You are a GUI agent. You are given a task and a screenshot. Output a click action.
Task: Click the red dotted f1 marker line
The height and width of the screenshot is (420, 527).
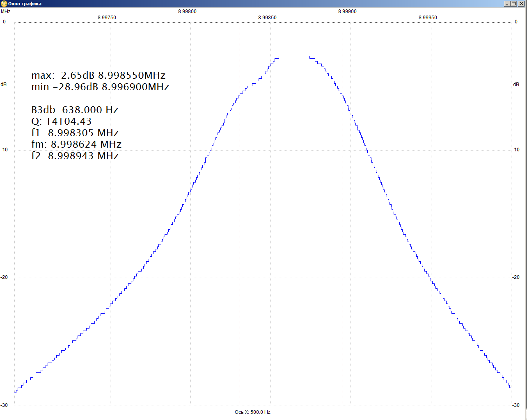pyautogui.click(x=240, y=246)
